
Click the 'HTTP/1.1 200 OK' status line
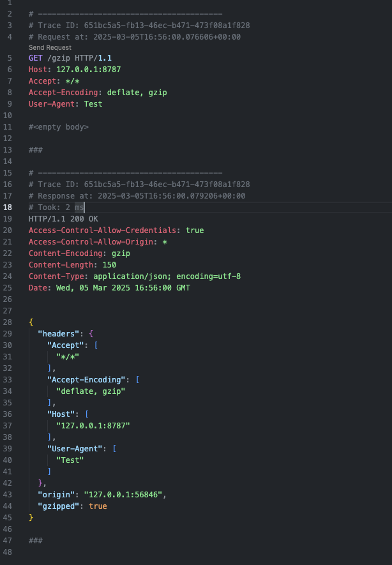(63, 219)
